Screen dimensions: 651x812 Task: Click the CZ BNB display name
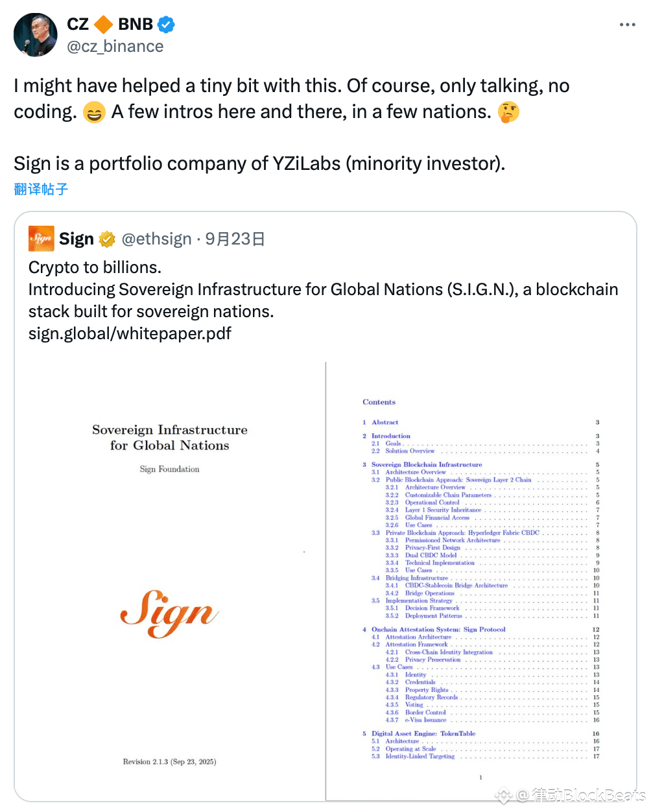(x=110, y=25)
